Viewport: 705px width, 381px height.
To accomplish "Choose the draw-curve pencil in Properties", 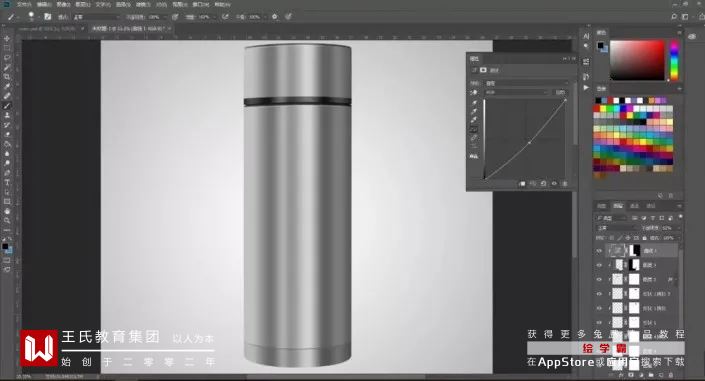I will [474, 139].
